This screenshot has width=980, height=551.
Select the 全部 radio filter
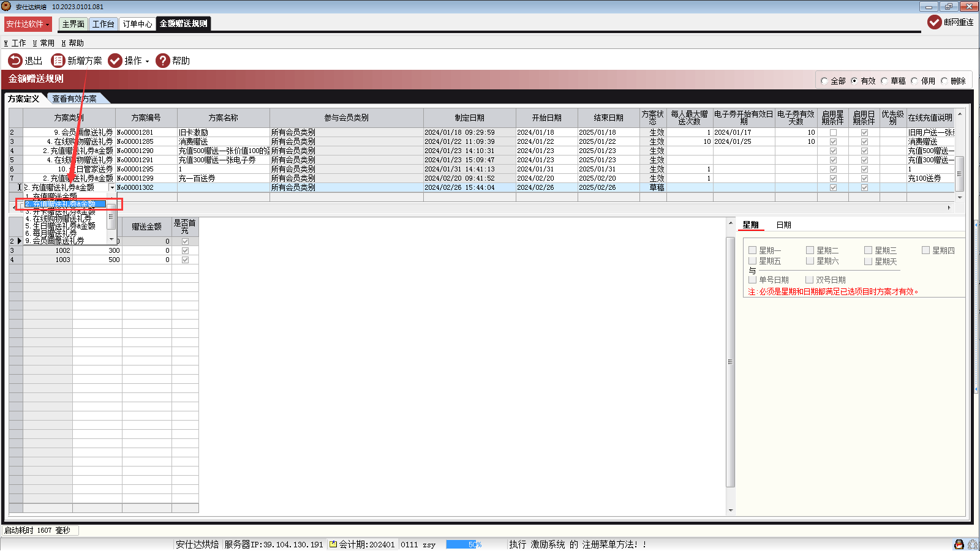click(824, 81)
